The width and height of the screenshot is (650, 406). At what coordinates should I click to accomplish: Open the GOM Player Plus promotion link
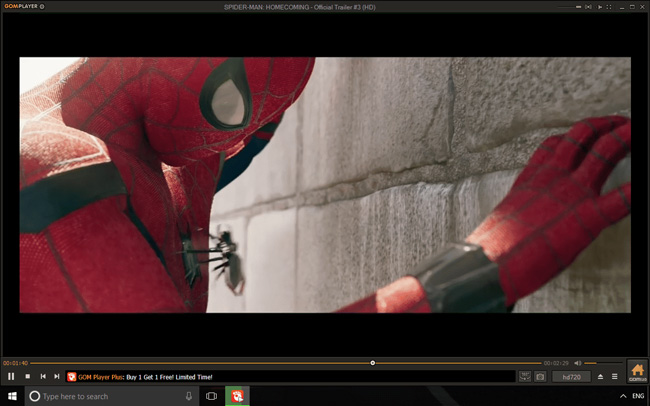[145, 377]
